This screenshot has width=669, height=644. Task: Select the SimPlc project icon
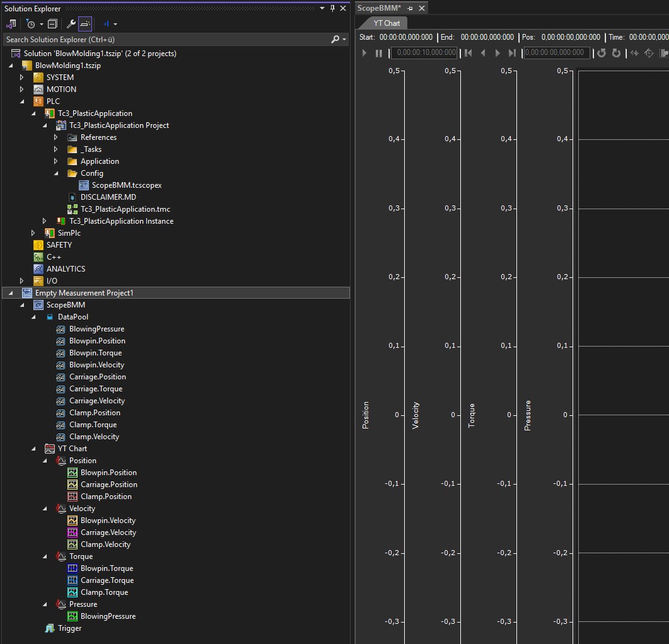(x=49, y=233)
